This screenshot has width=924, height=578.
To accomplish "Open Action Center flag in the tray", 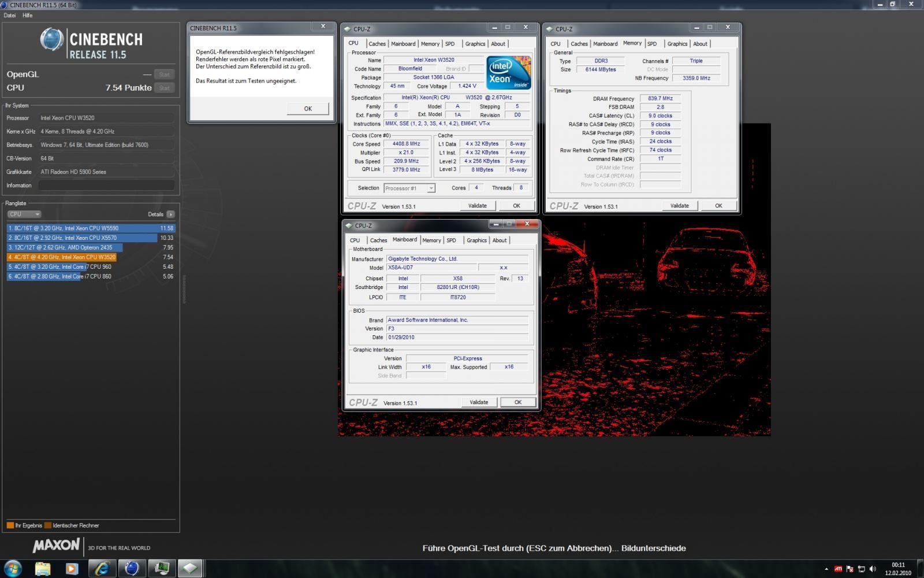I will (x=850, y=569).
